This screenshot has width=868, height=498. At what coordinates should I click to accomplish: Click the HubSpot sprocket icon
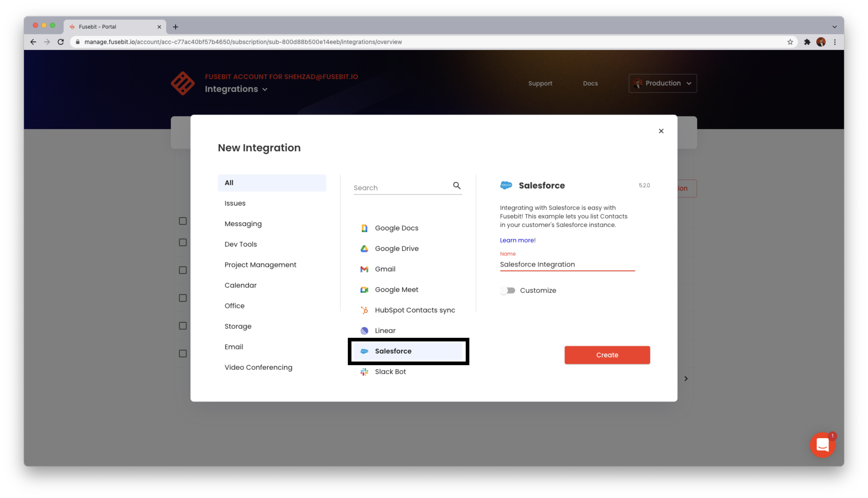pyautogui.click(x=364, y=310)
